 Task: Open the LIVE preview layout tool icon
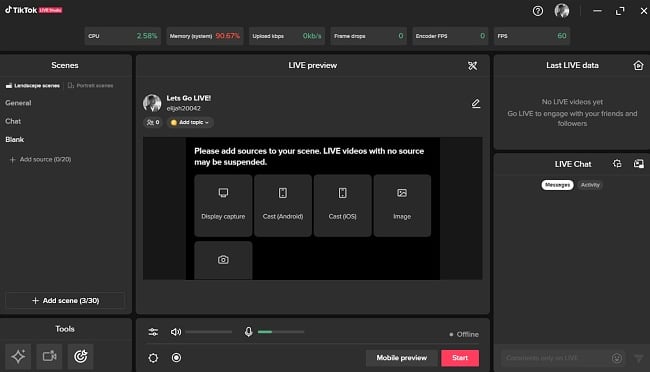coord(473,66)
